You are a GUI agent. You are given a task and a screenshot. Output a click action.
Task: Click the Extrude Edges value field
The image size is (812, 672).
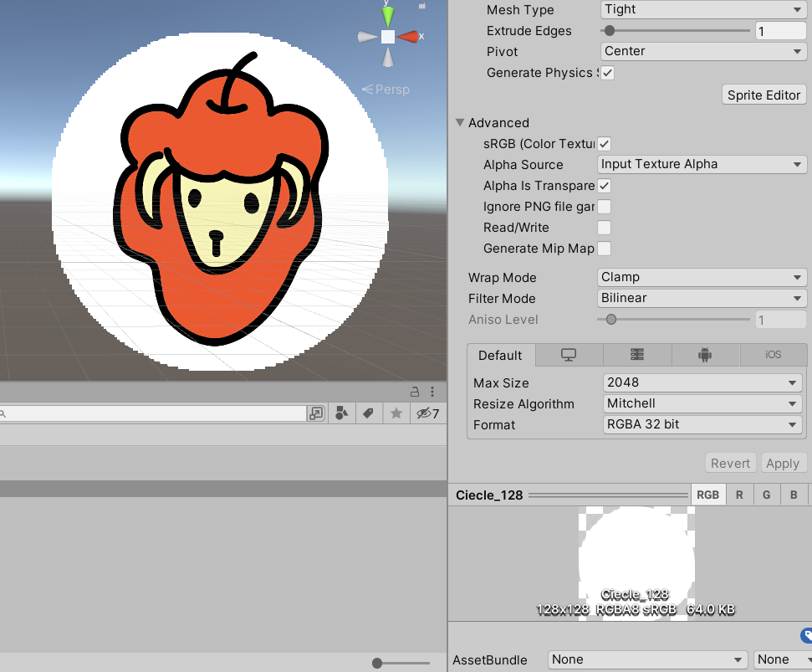pos(780,31)
